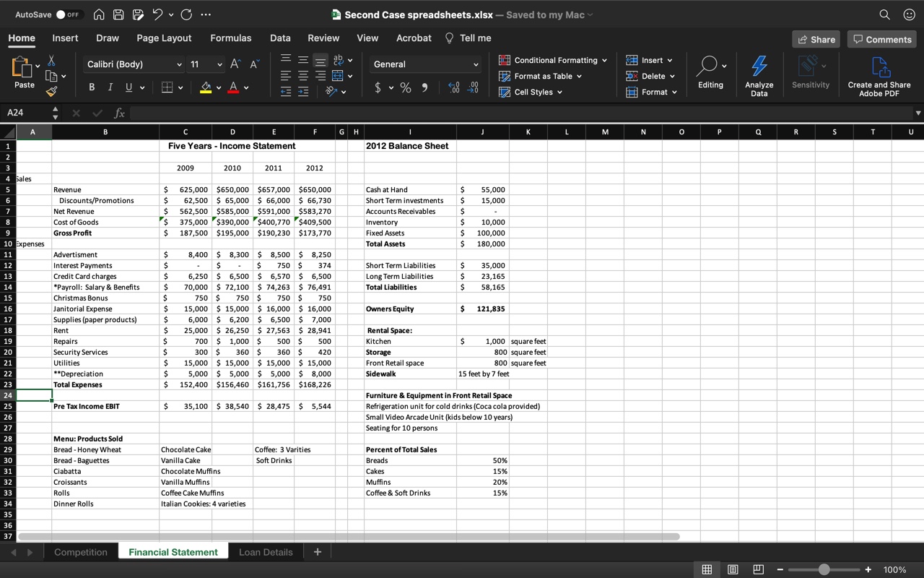The height and width of the screenshot is (578, 924).
Task: Open the Analyze Data pane
Action: point(759,73)
